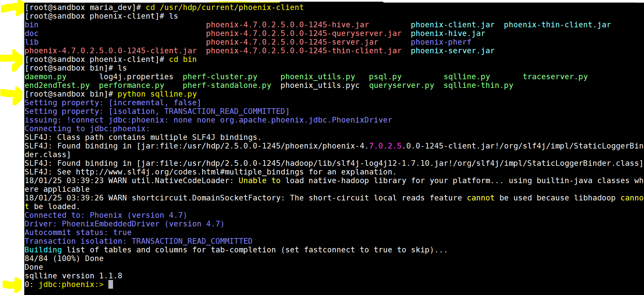Click the 'lib' directory name
644x295 pixels.
(x=32, y=42)
